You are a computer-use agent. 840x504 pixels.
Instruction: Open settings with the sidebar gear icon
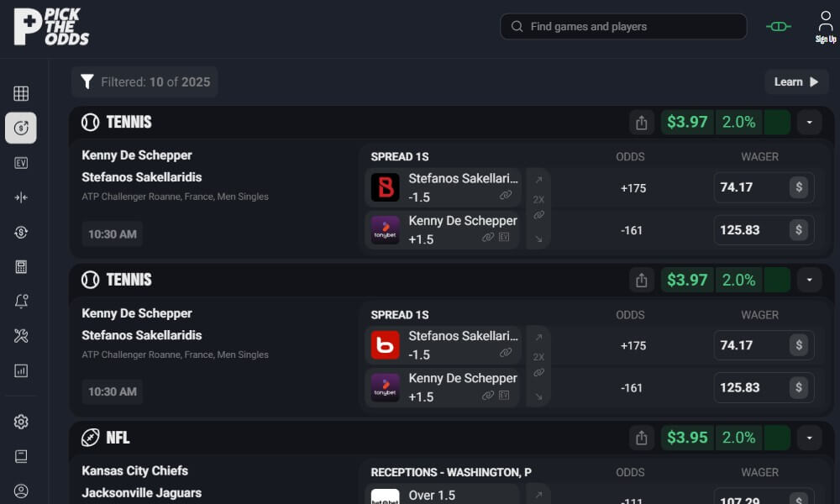(x=21, y=422)
